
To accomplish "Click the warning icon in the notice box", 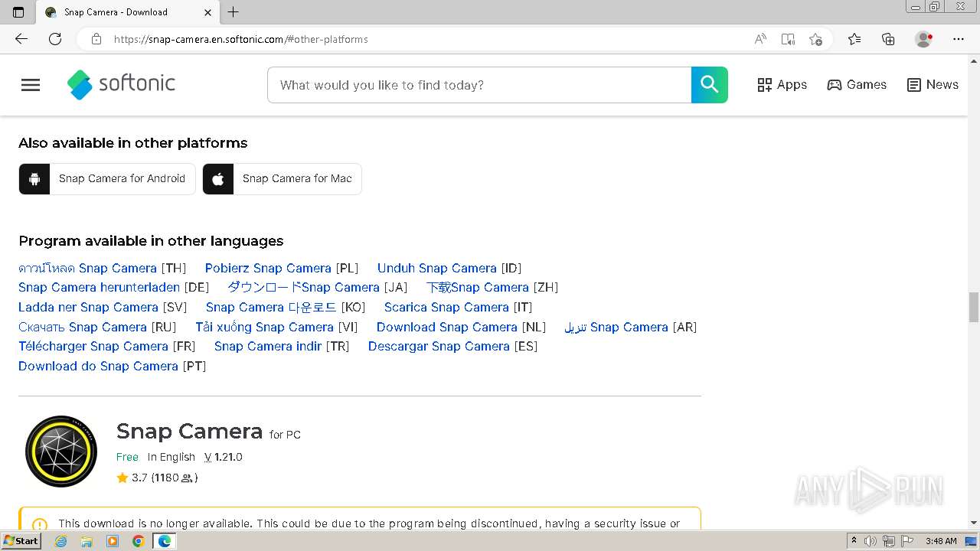I will tap(40, 525).
